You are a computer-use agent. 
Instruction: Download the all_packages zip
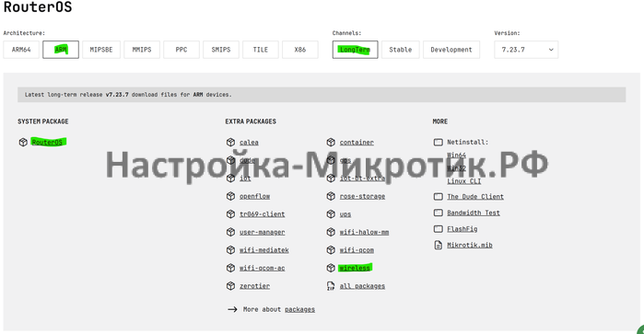pyautogui.click(x=362, y=286)
